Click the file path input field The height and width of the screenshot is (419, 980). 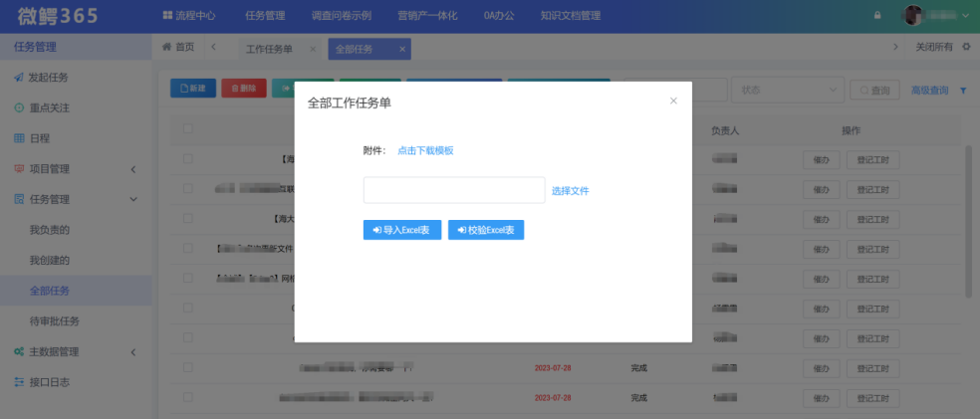coord(453,190)
